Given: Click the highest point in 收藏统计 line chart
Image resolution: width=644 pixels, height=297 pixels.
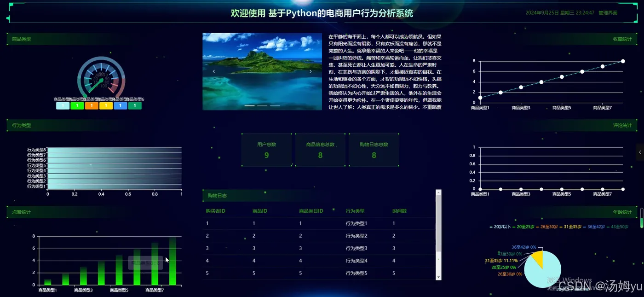Looking at the screenshot, I should point(623,61).
